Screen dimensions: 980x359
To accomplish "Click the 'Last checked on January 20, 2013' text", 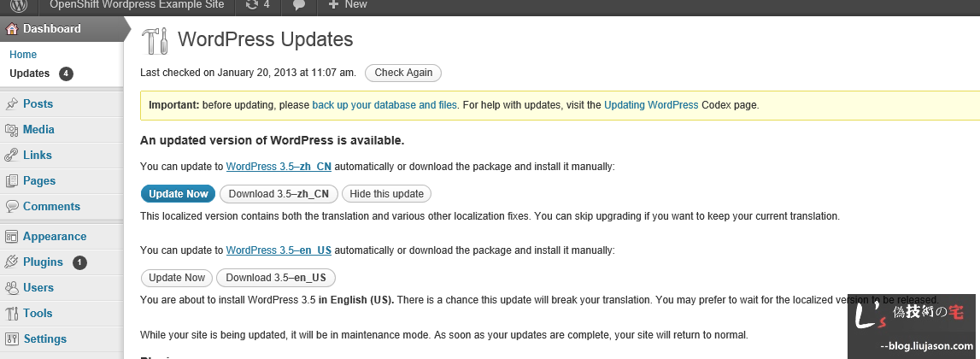I will [248, 73].
